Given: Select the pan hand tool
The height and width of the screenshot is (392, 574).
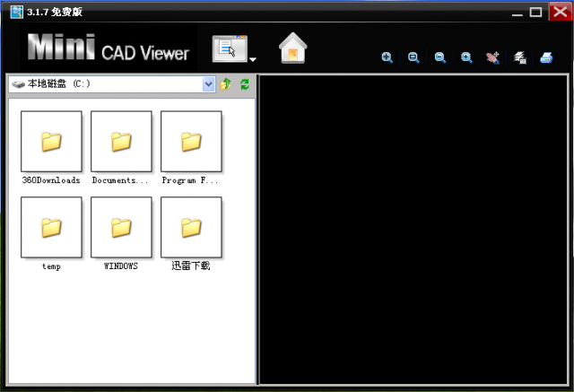Looking at the screenshot, I should click(492, 57).
